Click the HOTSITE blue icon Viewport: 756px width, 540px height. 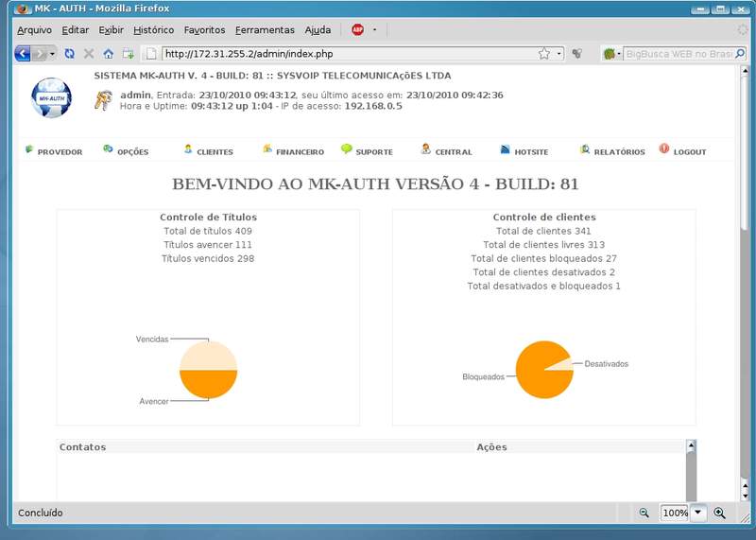pos(505,149)
